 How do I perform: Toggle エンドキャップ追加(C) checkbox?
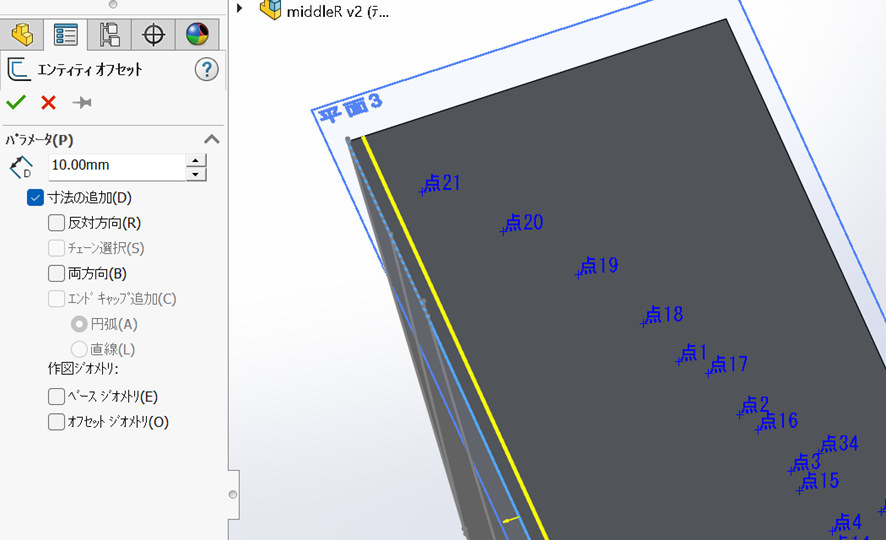(56, 298)
